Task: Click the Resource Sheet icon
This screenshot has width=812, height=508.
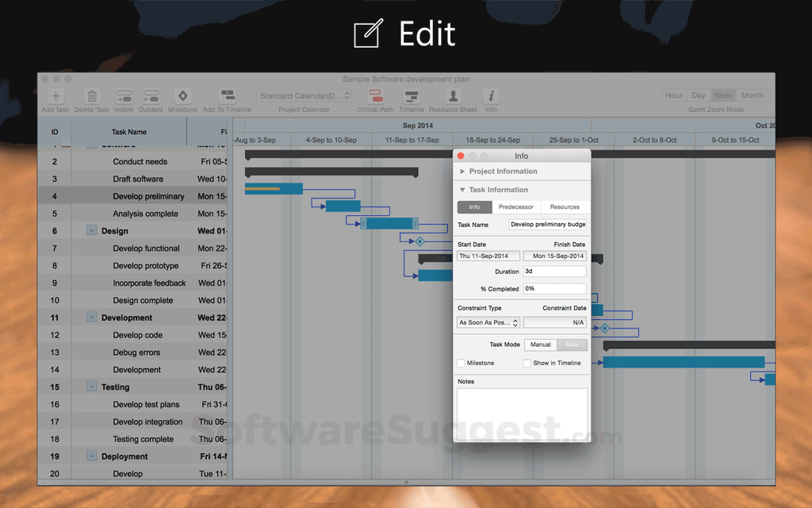Action: click(453, 97)
